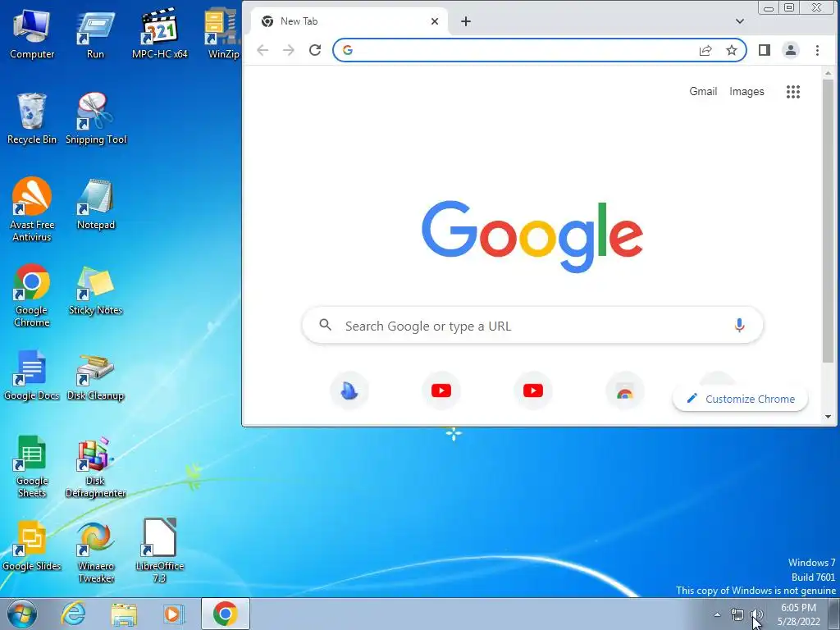
Task: Launch MPC-HC x64 from desktop
Action: coord(160,34)
